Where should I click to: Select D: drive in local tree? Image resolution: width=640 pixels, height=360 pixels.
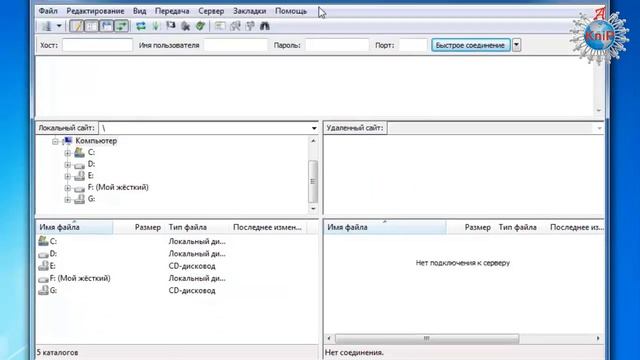(x=91, y=164)
